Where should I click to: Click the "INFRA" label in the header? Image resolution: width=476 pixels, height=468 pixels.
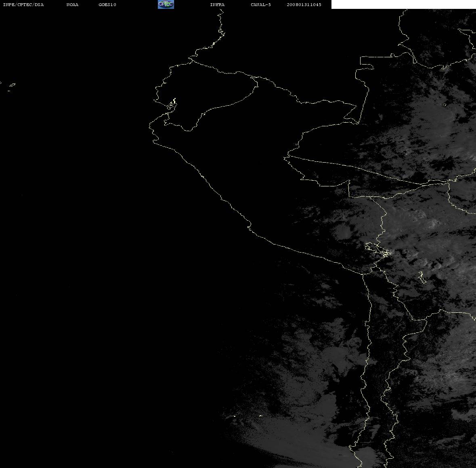[217, 4]
